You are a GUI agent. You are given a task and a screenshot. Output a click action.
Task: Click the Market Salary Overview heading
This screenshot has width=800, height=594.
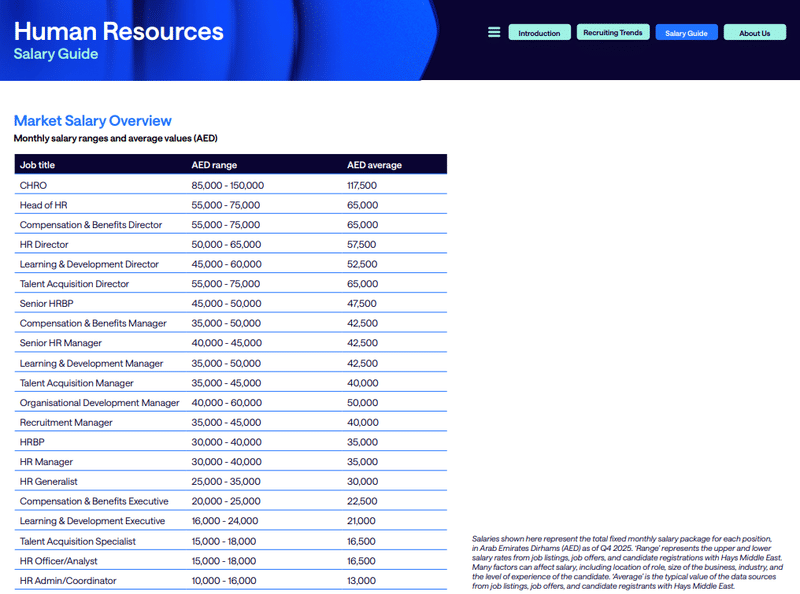coord(93,121)
